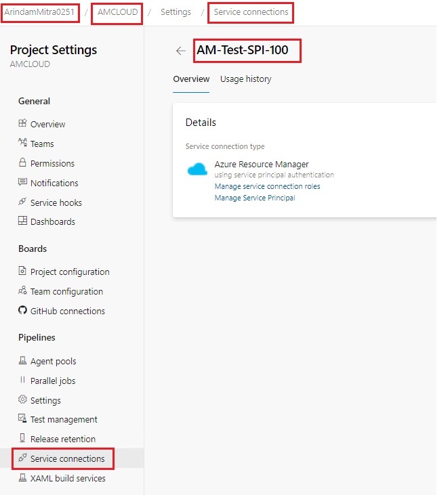Go to ArindamMitra0251 in breadcrumb
This screenshot has width=448, height=495.
point(39,12)
